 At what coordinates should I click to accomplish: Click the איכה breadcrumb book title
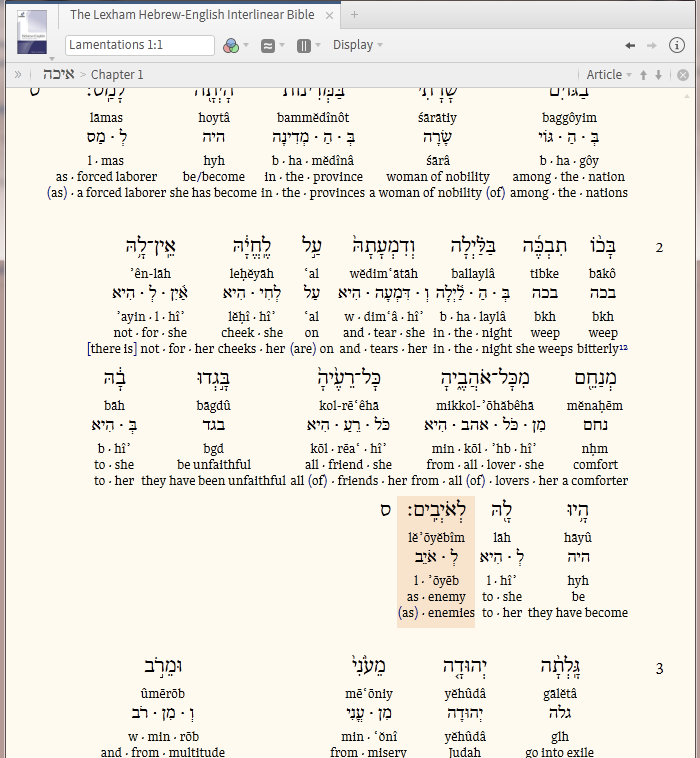coord(58,74)
